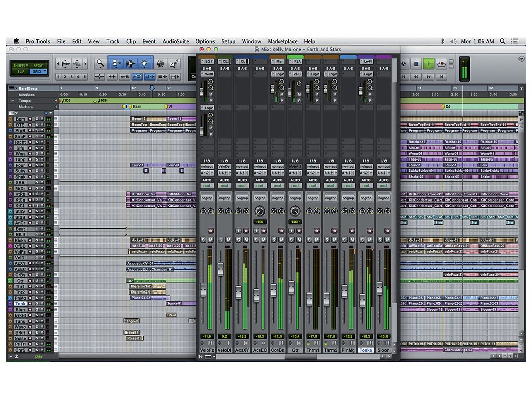Enable Shuffle edit mode
The image size is (532, 399).
tap(20, 65)
